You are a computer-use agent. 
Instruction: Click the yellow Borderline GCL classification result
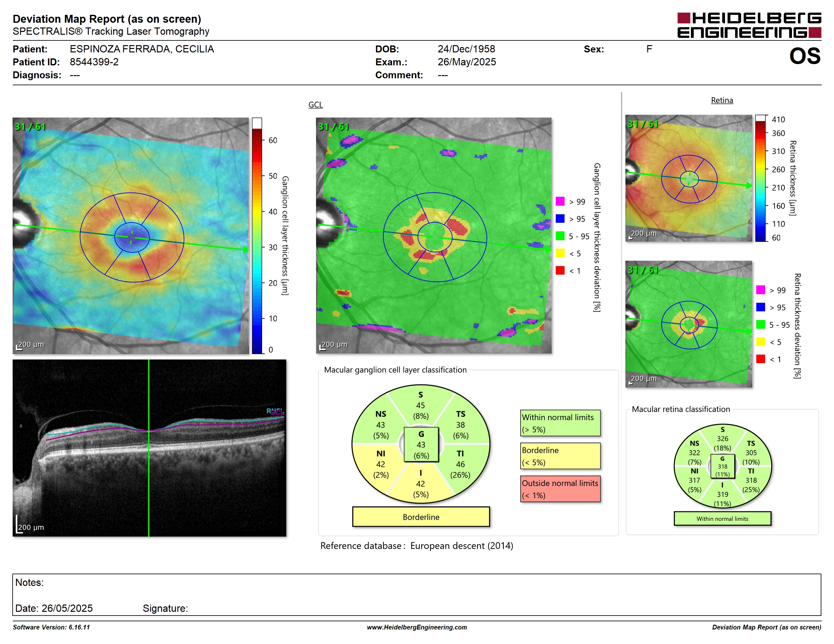tap(421, 517)
